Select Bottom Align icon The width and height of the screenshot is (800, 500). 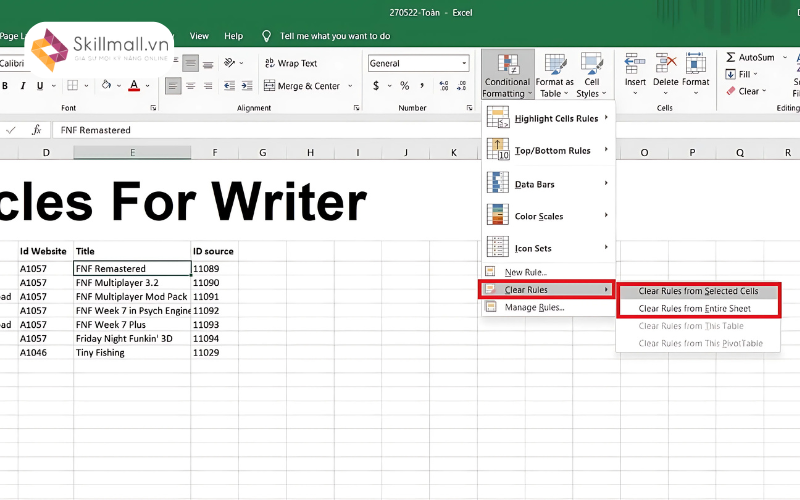tap(208, 64)
